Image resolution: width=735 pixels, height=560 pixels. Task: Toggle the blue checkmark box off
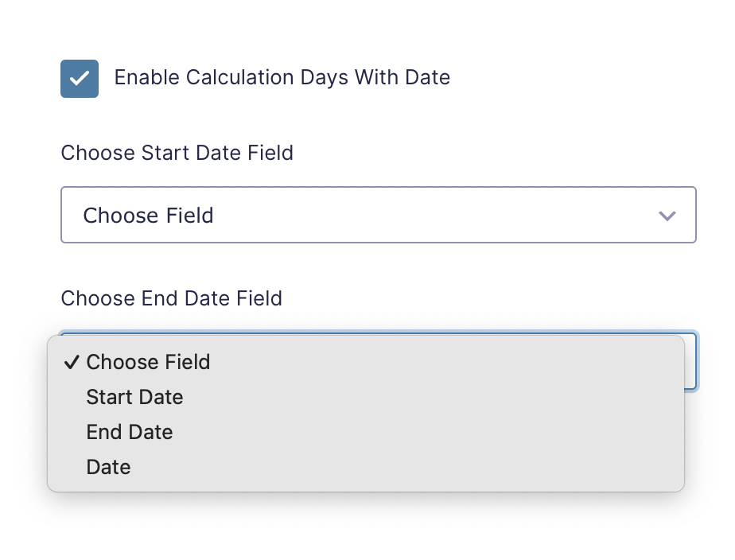80,78
